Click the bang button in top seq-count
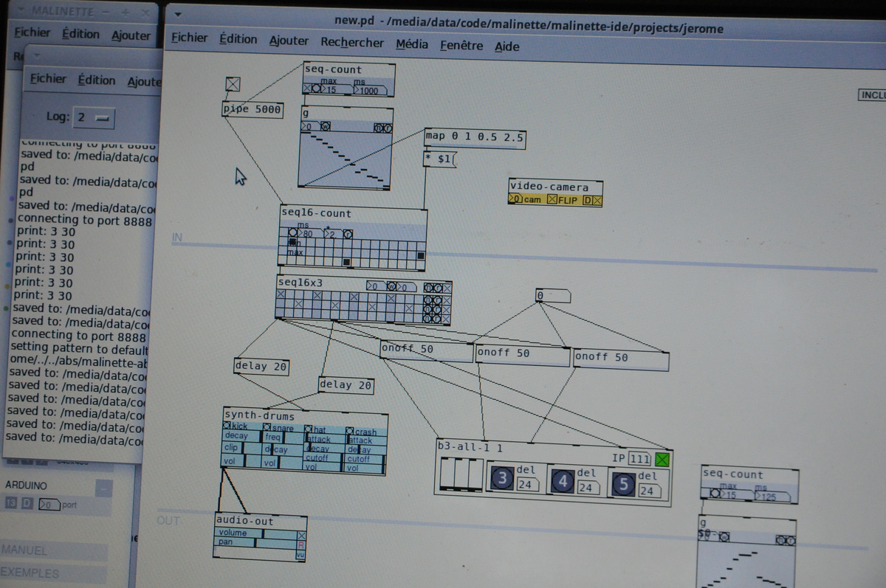 316,89
